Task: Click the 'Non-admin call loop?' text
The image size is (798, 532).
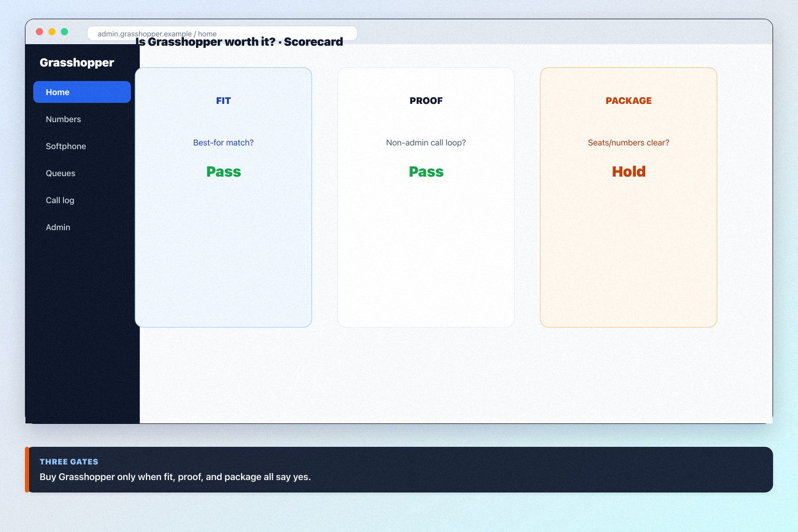Action: point(426,142)
